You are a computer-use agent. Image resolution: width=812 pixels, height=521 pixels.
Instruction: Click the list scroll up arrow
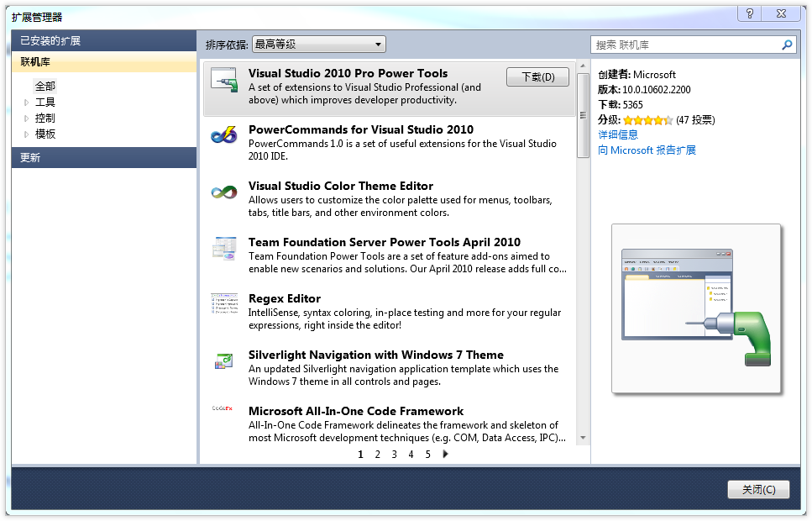click(583, 66)
